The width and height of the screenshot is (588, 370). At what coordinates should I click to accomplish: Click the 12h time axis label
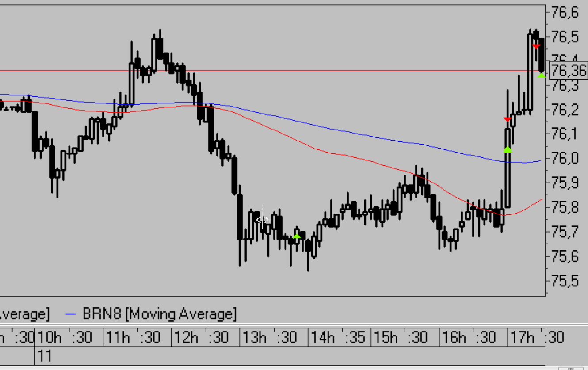pos(186,338)
